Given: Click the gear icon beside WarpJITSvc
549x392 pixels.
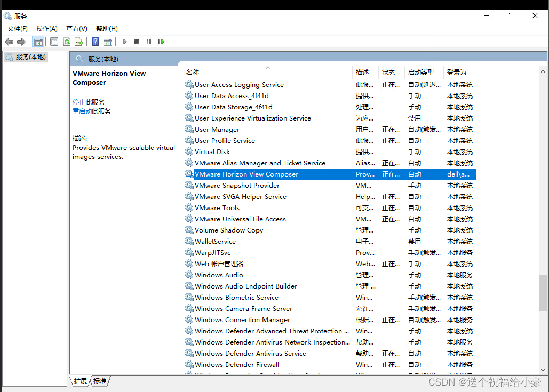Looking at the screenshot, I should 189,252.
